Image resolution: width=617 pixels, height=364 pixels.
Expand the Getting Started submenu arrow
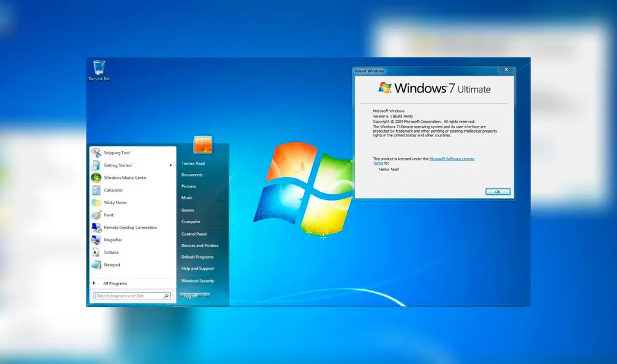coord(171,165)
